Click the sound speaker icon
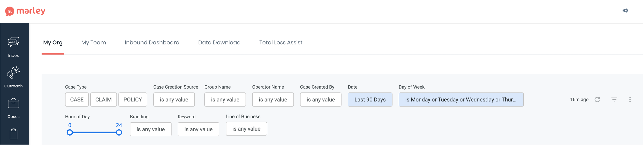Image resolution: width=644 pixels, height=145 pixels. (x=625, y=11)
